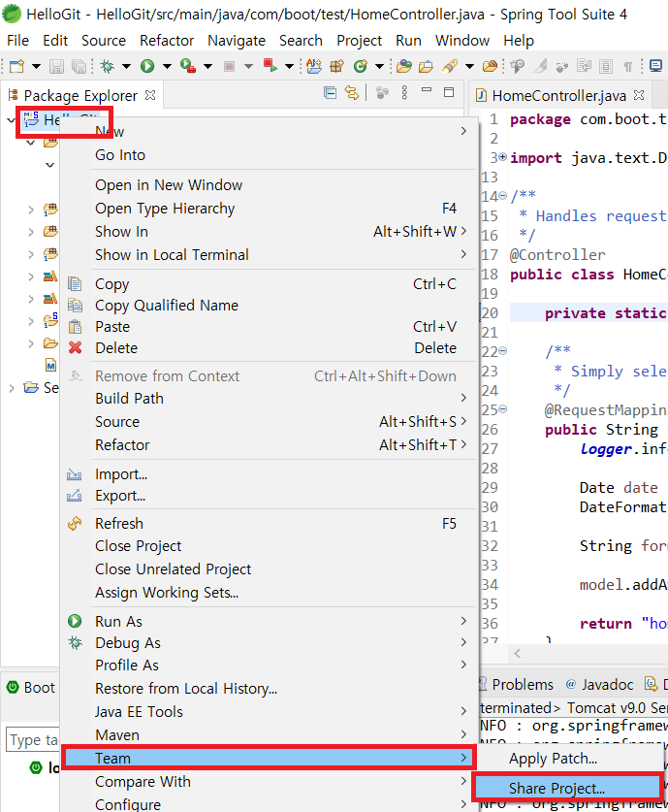
Task: Select the HomeController.java editor tab
Action: (558, 95)
